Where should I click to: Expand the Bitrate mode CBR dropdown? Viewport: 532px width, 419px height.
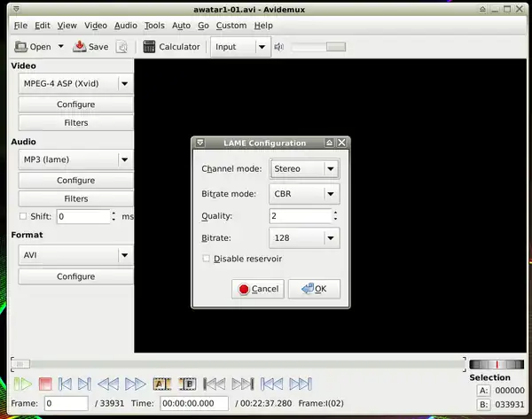coord(304,192)
